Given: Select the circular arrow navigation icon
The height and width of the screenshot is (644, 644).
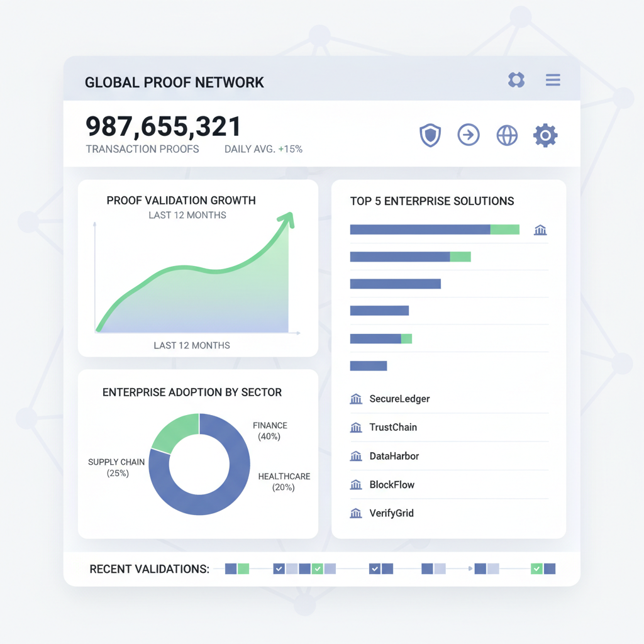Looking at the screenshot, I should coord(469,135).
